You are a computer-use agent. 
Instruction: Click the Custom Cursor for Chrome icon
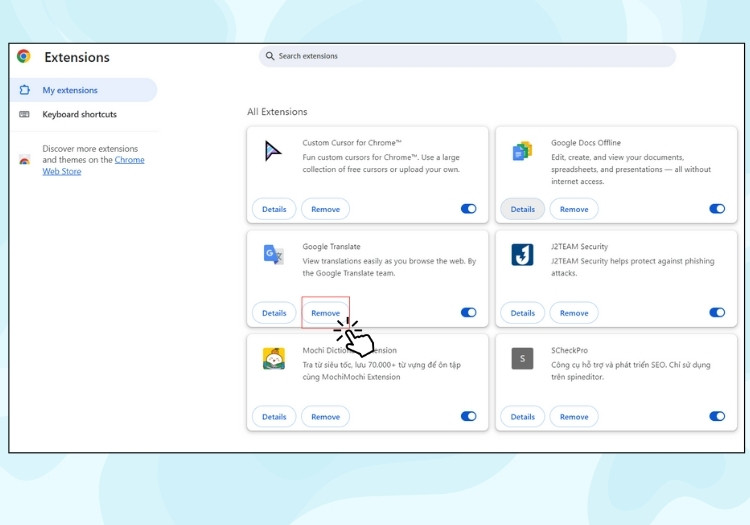tap(273, 151)
